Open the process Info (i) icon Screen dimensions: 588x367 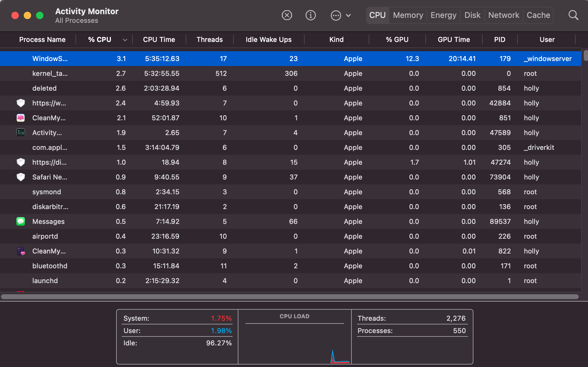pyautogui.click(x=310, y=15)
